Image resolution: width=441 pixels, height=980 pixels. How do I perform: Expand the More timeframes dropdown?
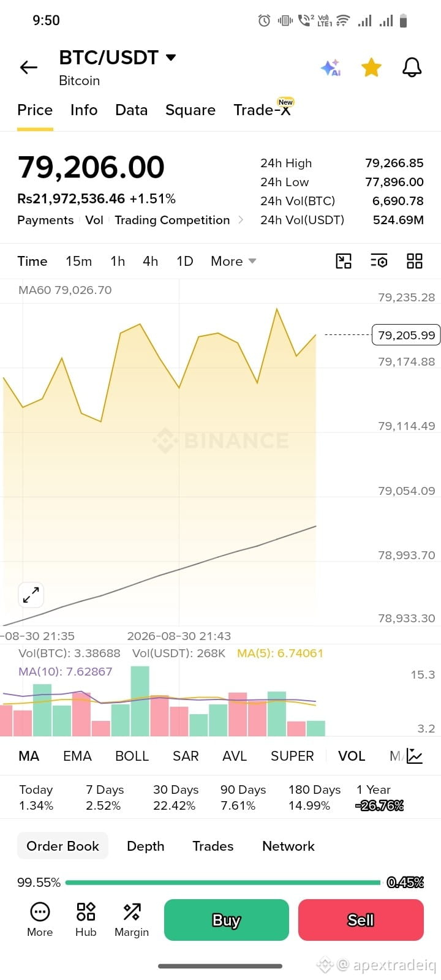tap(233, 261)
